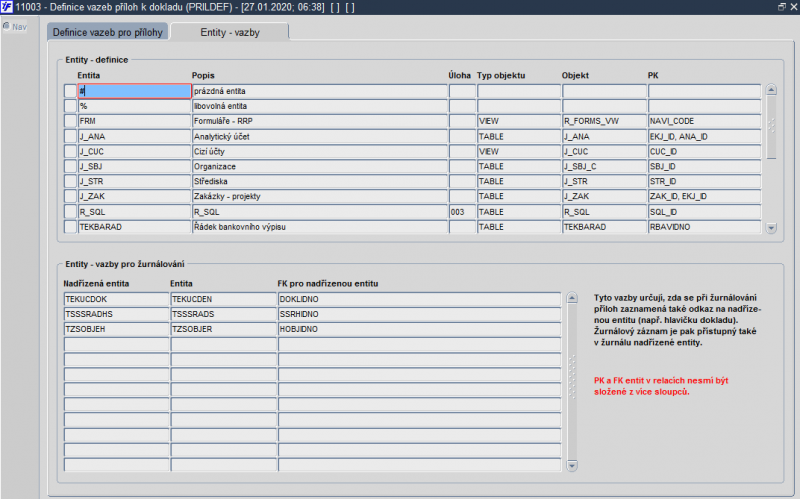Tick the checkbox for the FRM row
Viewport: 800px width, 499px height.
[70, 121]
